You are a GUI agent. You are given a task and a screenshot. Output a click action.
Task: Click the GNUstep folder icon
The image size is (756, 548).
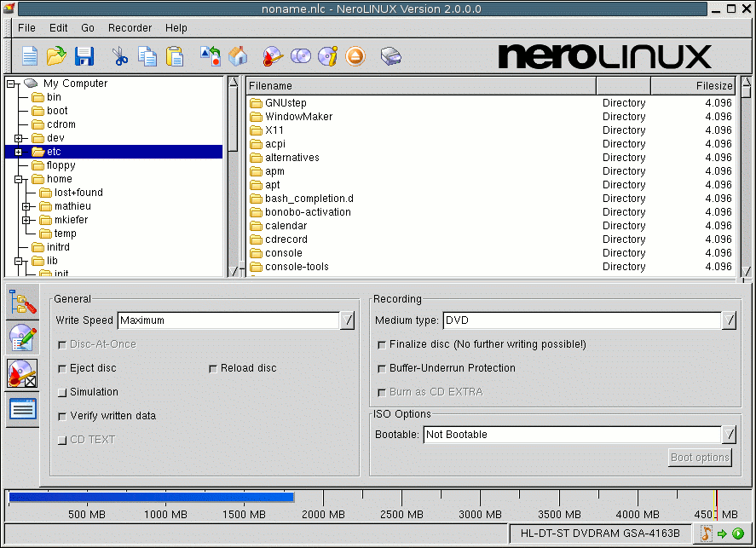(x=256, y=103)
